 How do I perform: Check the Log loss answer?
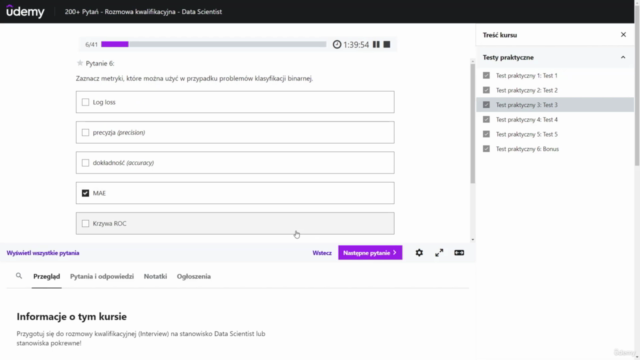tap(85, 102)
